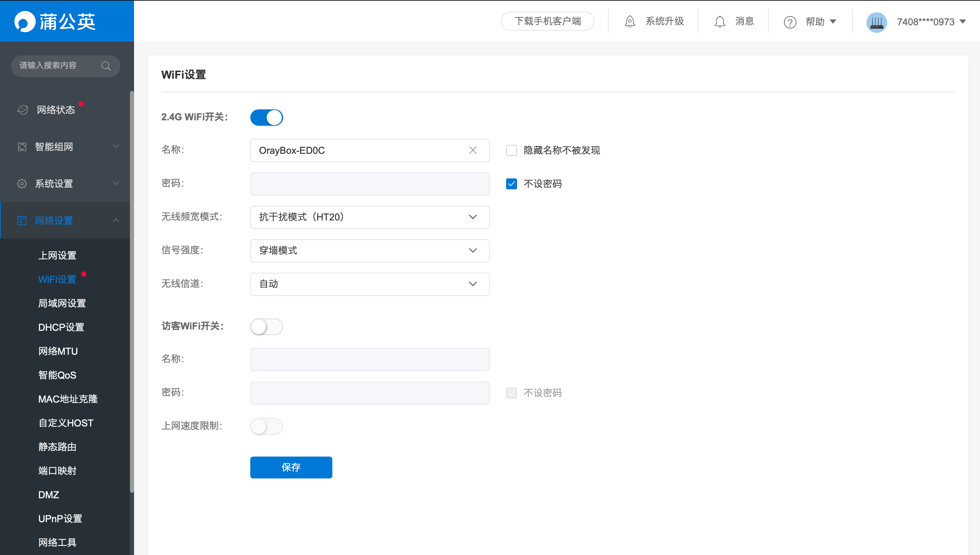Click the 保存 button

pos(291,467)
